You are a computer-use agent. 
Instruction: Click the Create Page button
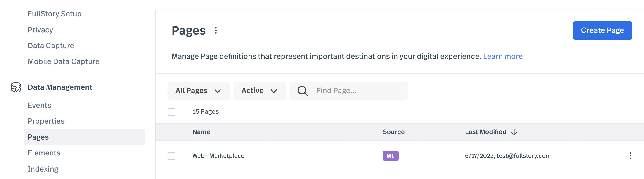tap(602, 31)
